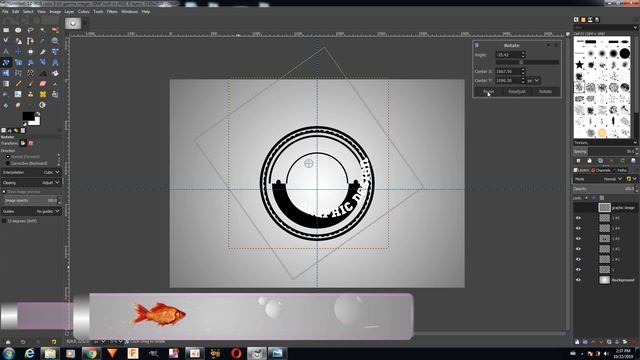Open Google Chrome from the taskbar
This screenshot has width=640, height=360.
click(91, 353)
